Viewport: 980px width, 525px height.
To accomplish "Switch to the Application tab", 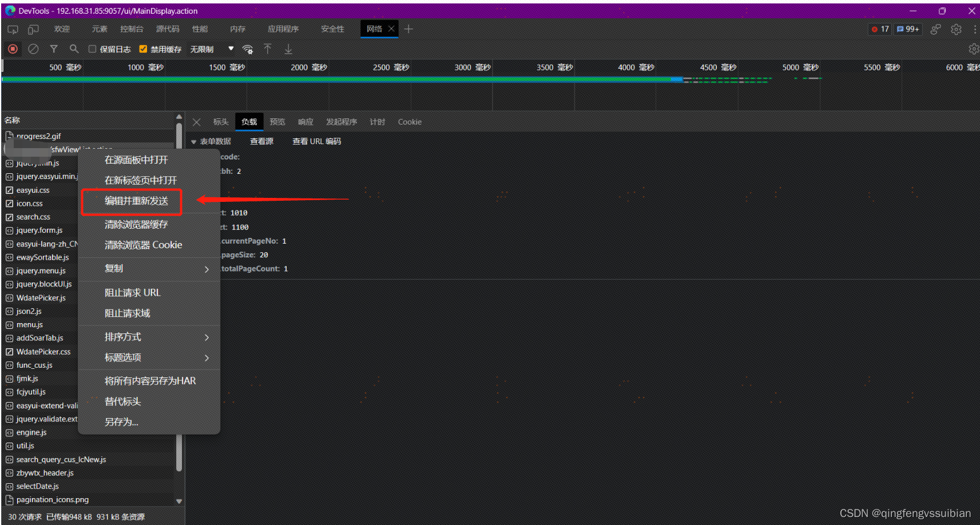I will tap(283, 29).
